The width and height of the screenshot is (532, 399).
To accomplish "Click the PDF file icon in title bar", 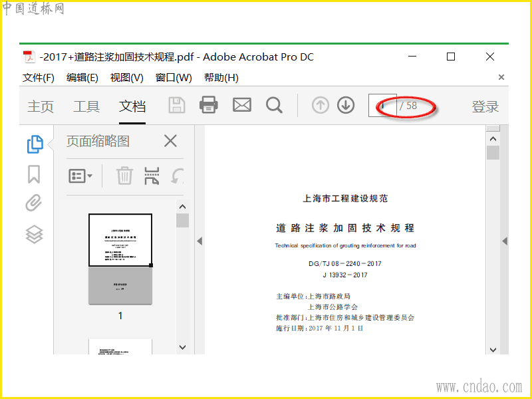I will 29,57.
